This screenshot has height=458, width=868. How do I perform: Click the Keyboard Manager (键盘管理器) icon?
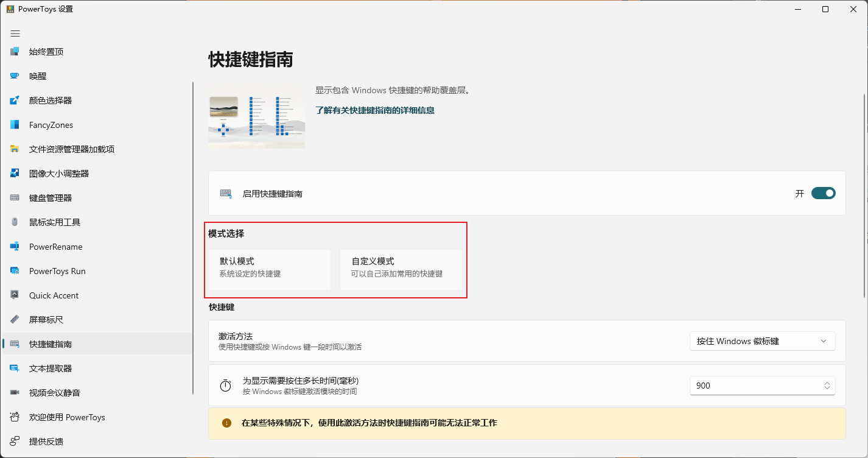pos(15,198)
